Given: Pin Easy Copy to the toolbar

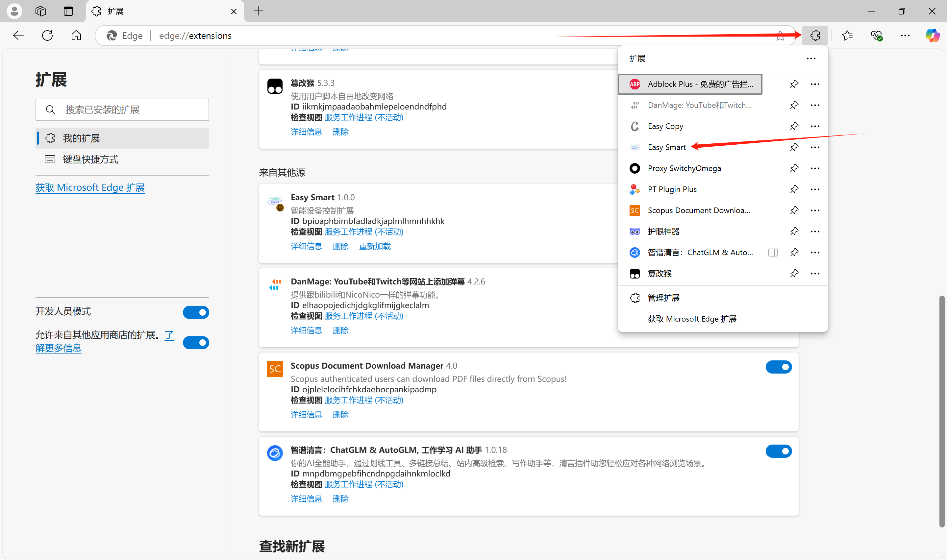Looking at the screenshot, I should coord(794,126).
